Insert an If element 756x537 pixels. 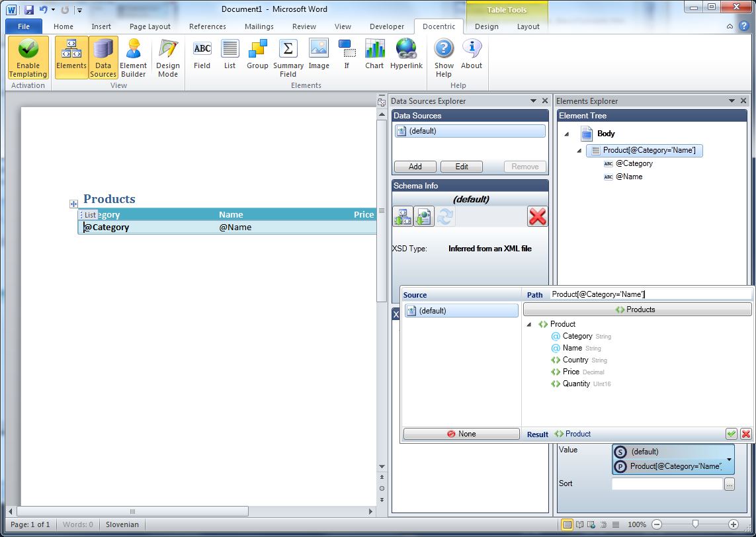point(347,54)
